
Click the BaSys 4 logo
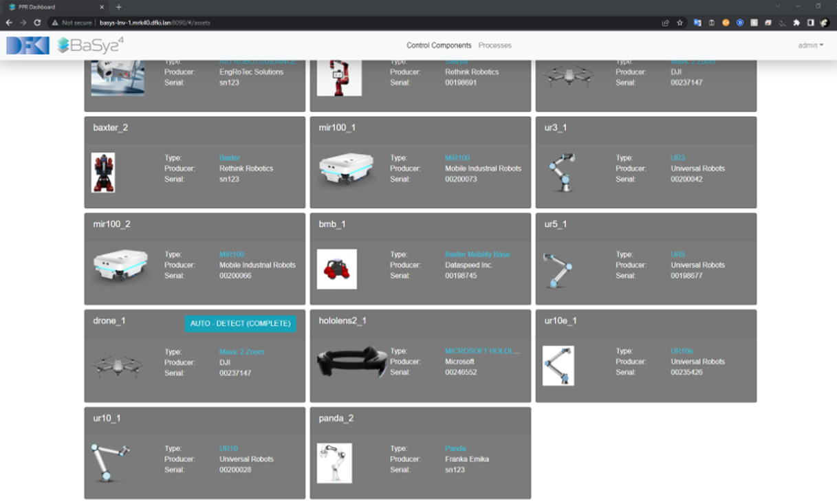(x=90, y=45)
